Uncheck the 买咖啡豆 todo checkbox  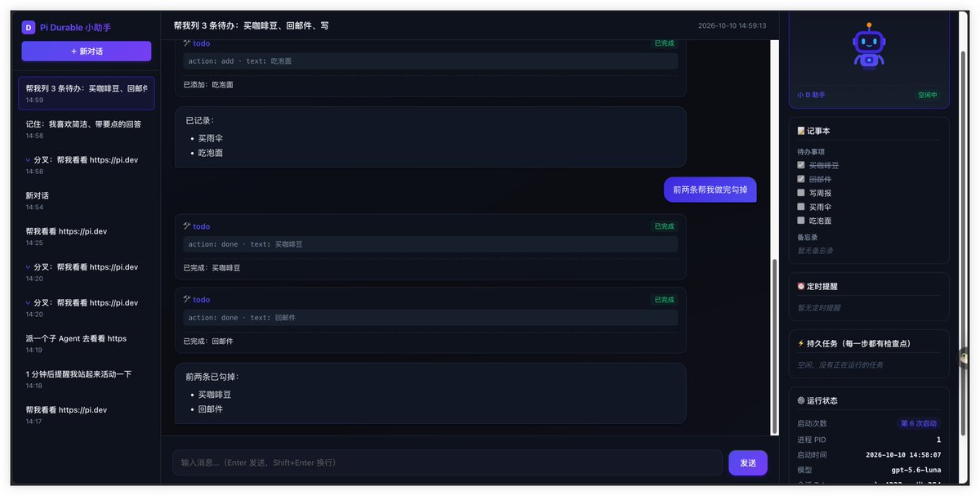coord(801,165)
